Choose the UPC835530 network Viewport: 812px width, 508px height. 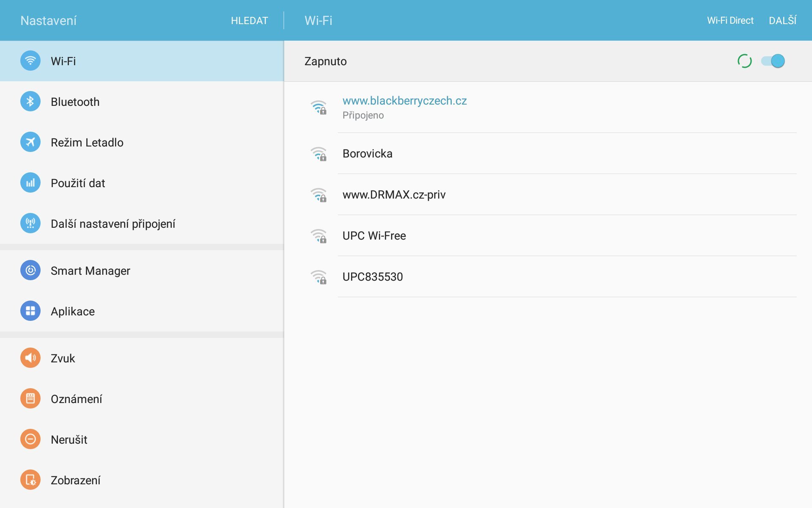click(372, 276)
